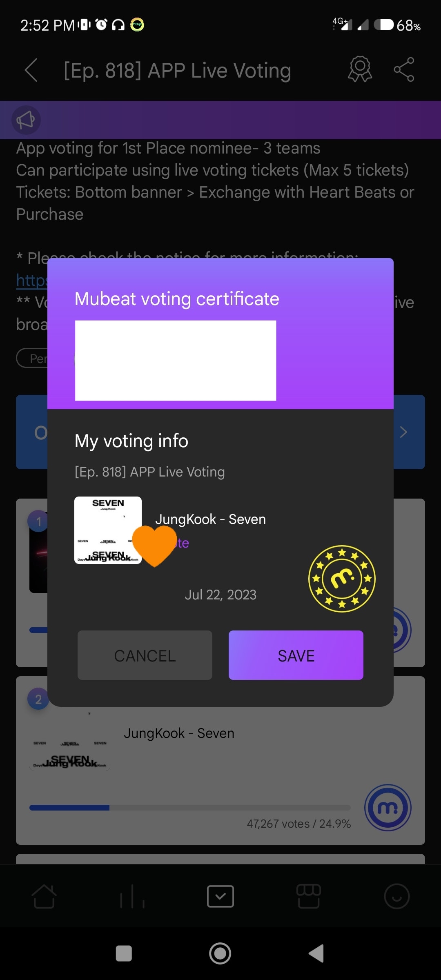Expand the blue banner chevron arrow
The height and width of the screenshot is (980, 441).
(403, 432)
